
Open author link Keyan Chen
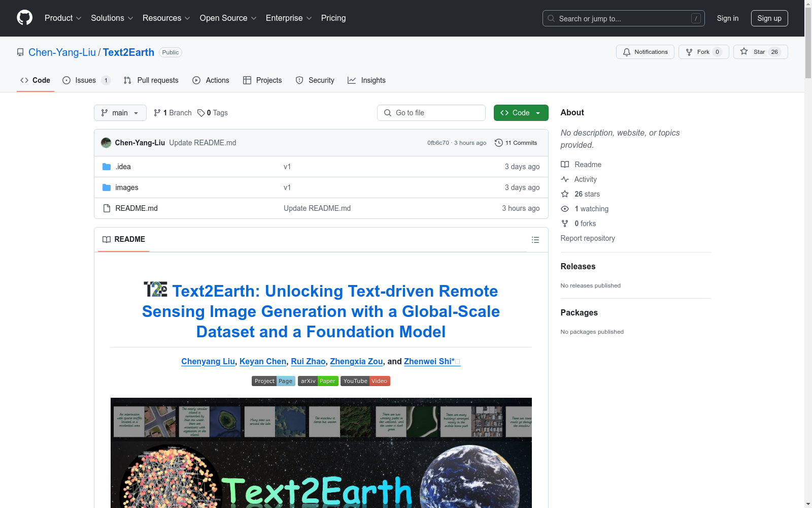click(x=263, y=361)
